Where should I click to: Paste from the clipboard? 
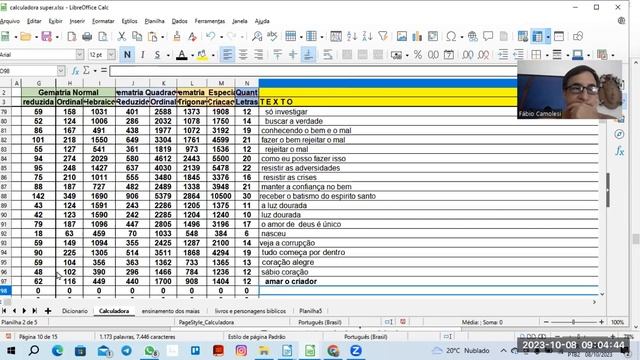[x=152, y=37]
